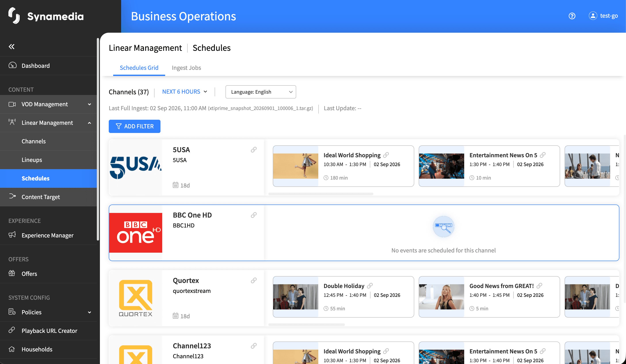The height and width of the screenshot is (364, 626).
Task: Open Dashboard page
Action: [x=48, y=66]
